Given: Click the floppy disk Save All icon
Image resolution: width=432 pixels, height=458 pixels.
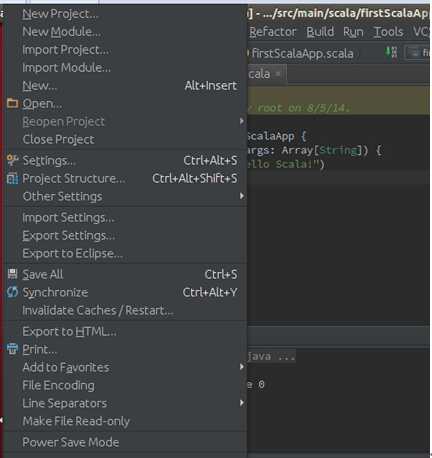Looking at the screenshot, I should [12, 274].
